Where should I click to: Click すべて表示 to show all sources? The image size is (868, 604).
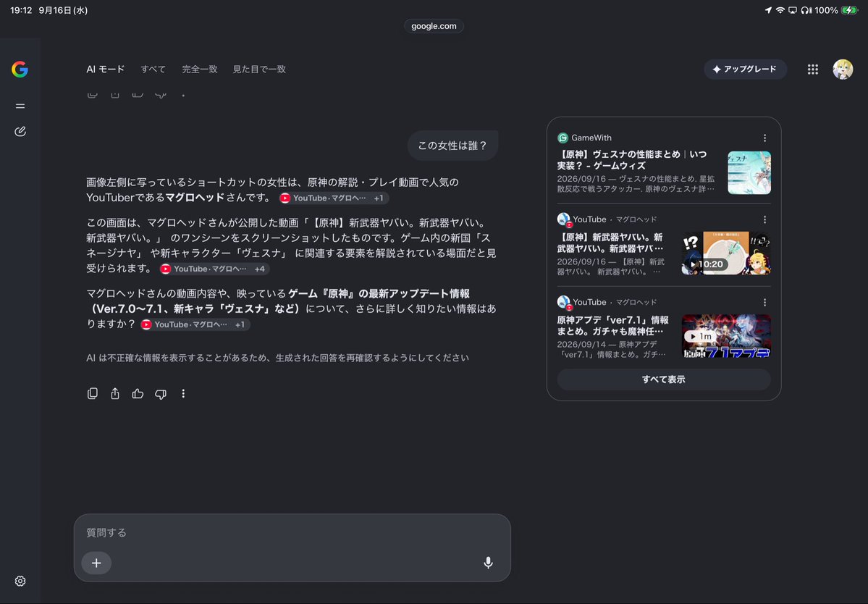tap(663, 379)
